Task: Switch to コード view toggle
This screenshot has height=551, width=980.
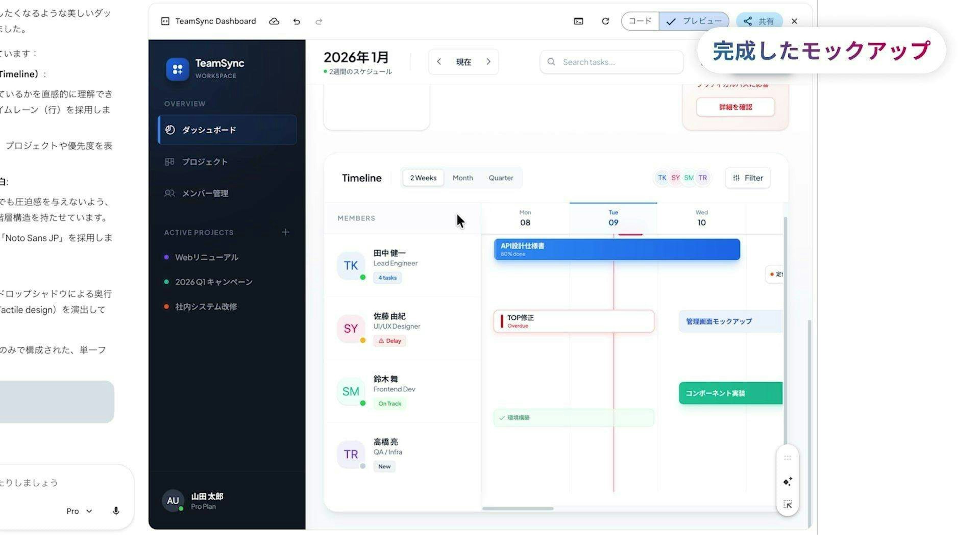Action: tap(640, 21)
